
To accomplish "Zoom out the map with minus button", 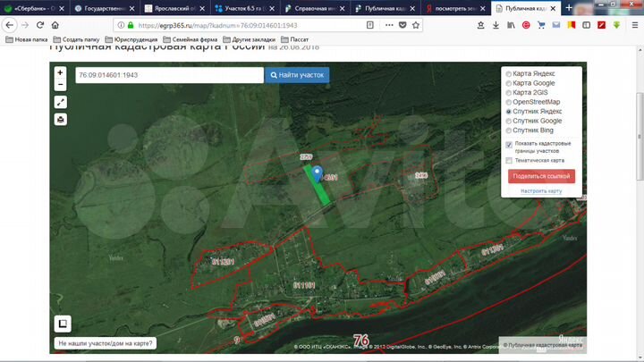I will coord(60,85).
